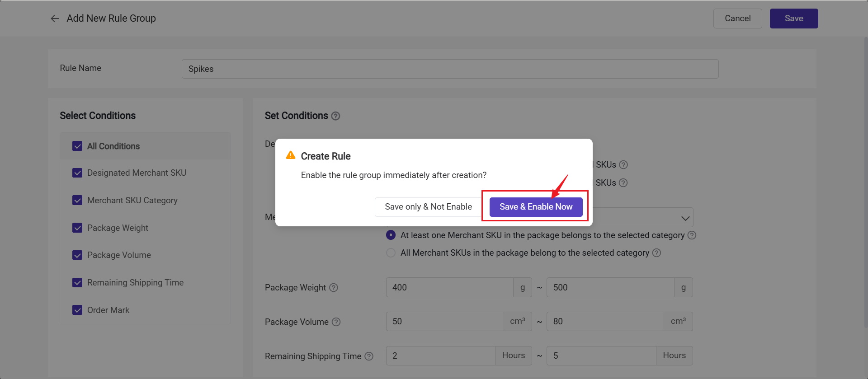This screenshot has height=379, width=868.
Task: Click the back arrow icon
Action: [x=55, y=19]
